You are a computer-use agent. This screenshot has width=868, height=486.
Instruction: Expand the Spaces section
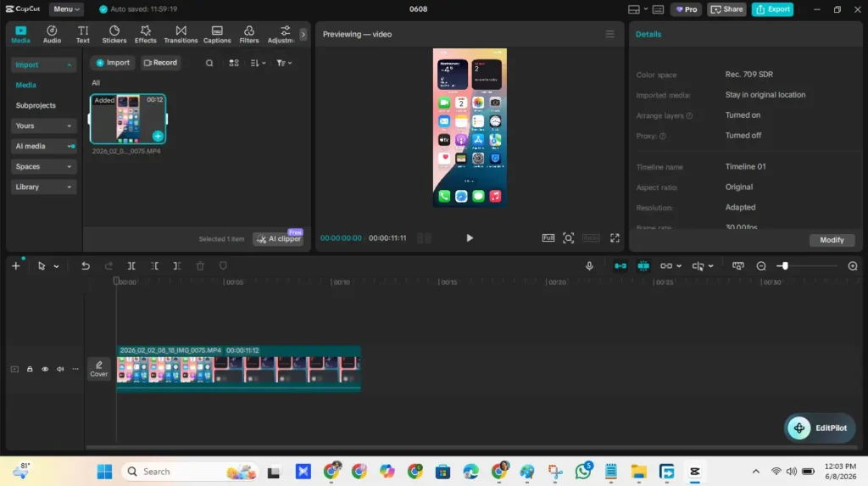pos(42,166)
